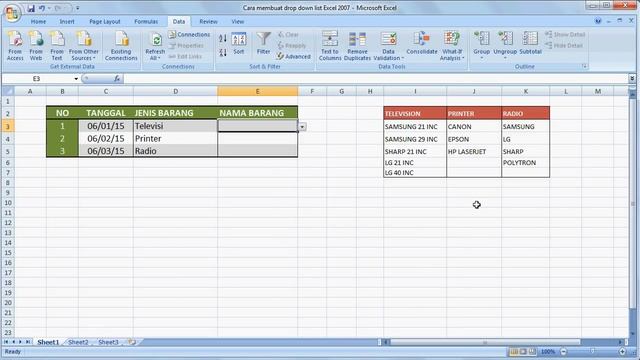Switch to Review tab
The height and width of the screenshot is (360, 640).
tap(208, 22)
